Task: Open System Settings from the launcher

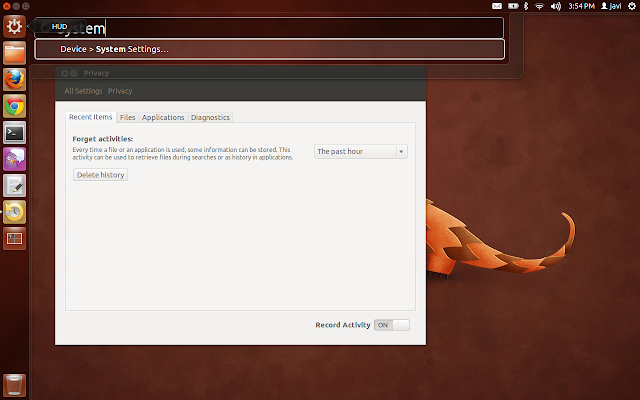Action: click(x=14, y=26)
